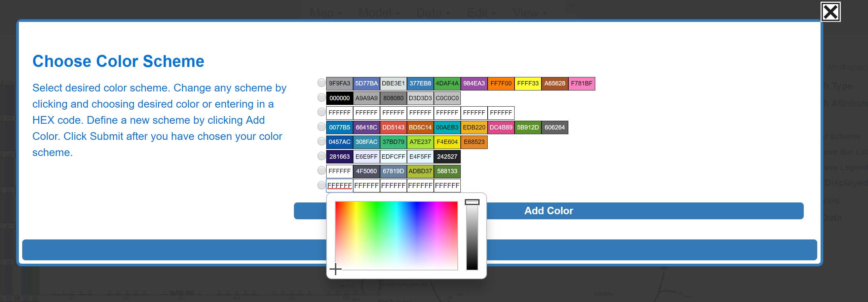Select the 281663 color scheme radio button

click(x=322, y=156)
